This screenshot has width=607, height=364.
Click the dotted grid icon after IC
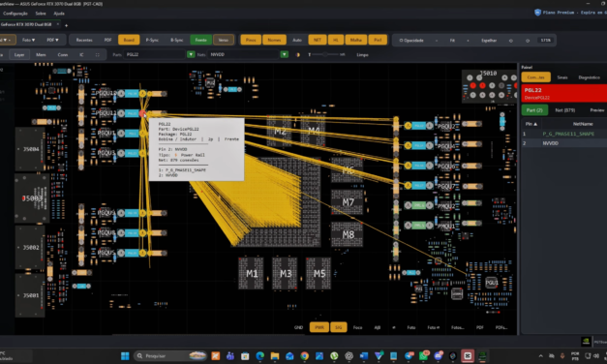[x=97, y=54]
